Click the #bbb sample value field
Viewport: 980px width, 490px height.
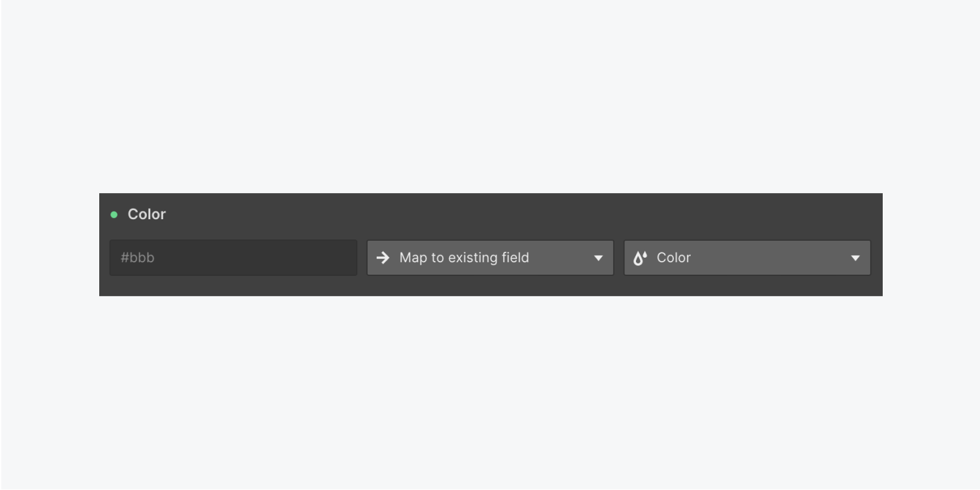click(x=233, y=258)
